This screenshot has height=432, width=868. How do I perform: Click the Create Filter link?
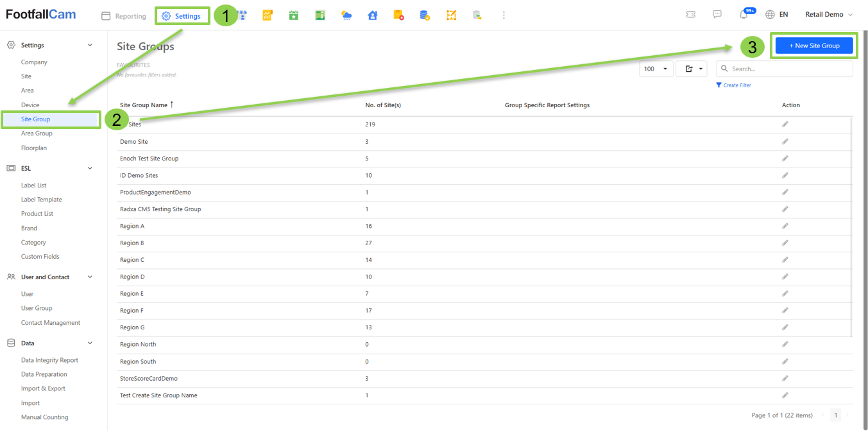[x=736, y=85]
